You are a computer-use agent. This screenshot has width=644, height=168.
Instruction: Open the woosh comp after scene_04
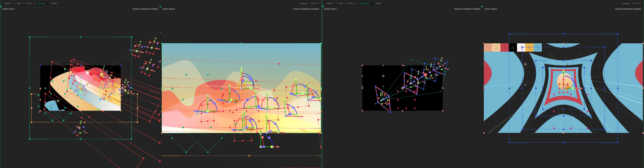coord(54,3)
